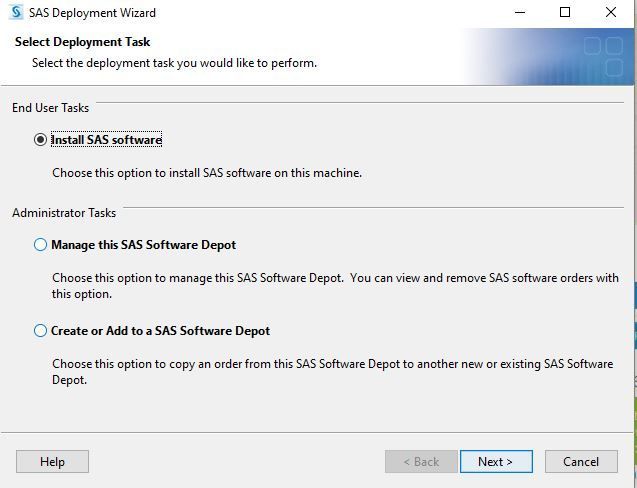Screen dimensions: 637x488
Task: Click the 'End User Tasks' section heading
Action: [50, 108]
